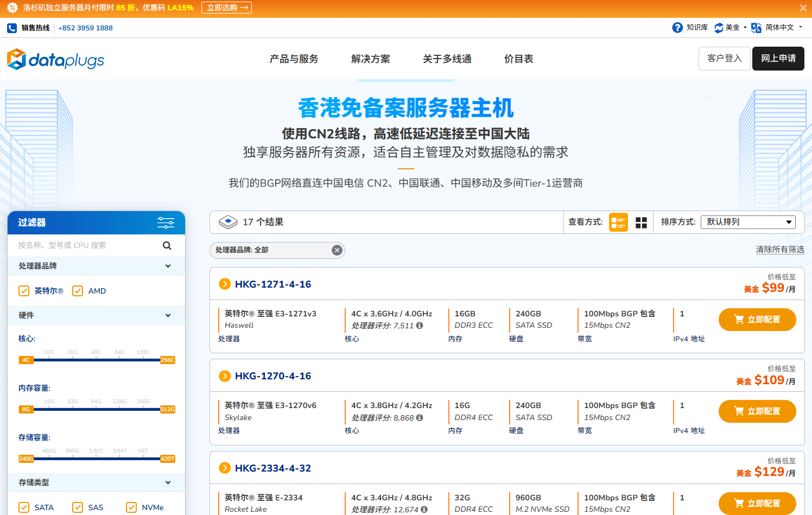
Task: Click the translate language icon
Action: [756, 28]
